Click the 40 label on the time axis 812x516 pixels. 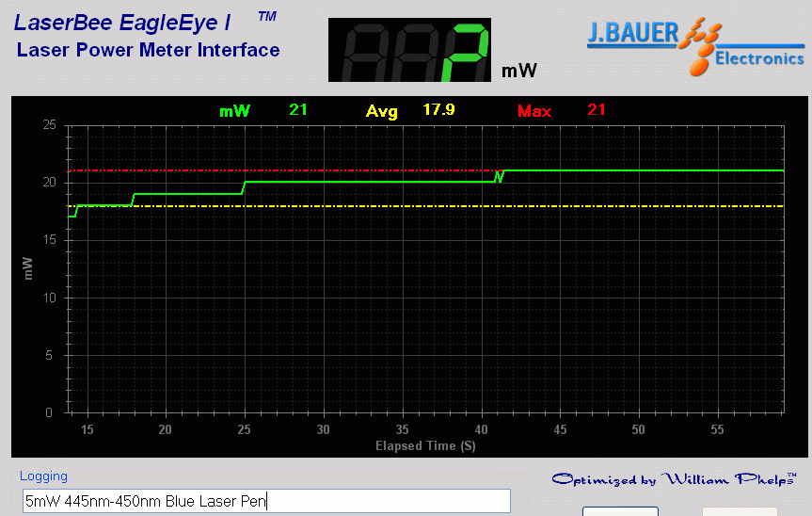481,429
